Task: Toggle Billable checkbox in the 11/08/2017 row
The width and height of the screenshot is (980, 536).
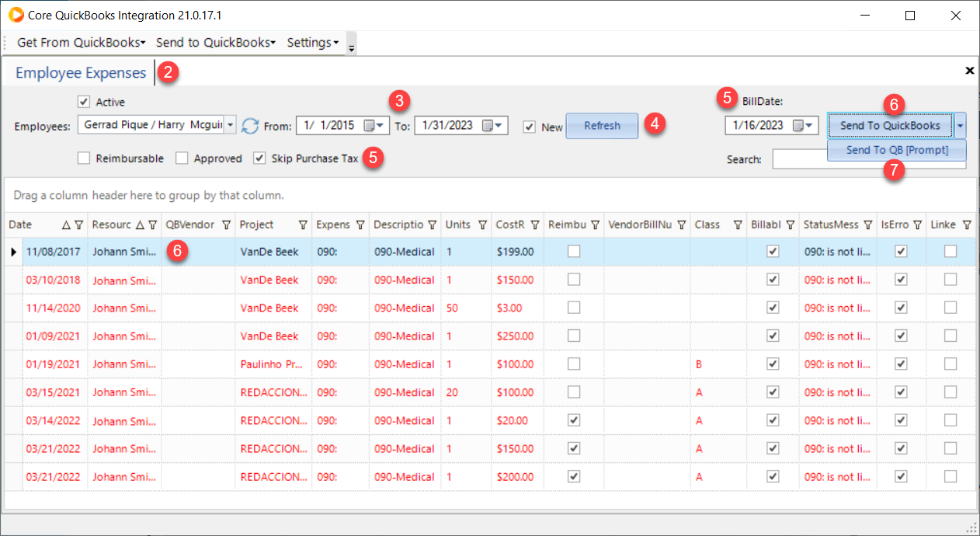Action: click(x=773, y=251)
